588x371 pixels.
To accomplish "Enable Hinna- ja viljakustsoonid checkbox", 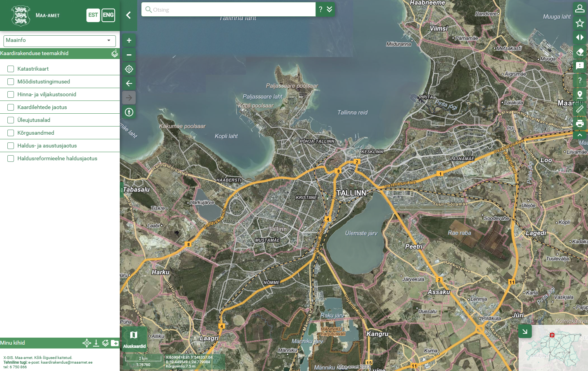I will (11, 94).
